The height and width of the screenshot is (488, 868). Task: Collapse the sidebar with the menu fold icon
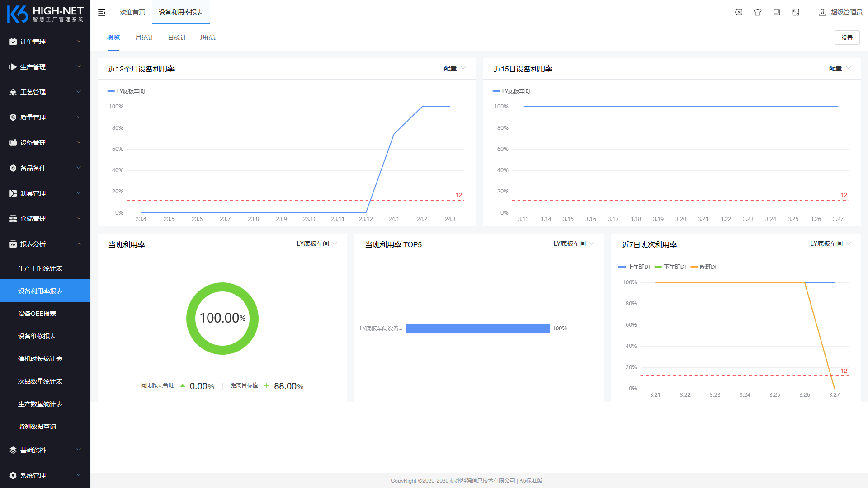pos(102,12)
